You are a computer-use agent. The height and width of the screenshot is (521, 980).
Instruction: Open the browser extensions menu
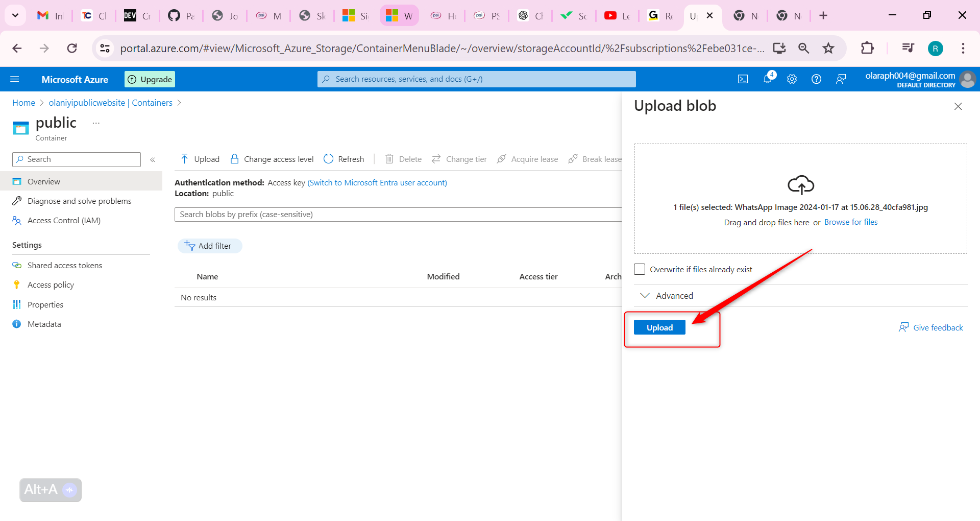(x=867, y=48)
